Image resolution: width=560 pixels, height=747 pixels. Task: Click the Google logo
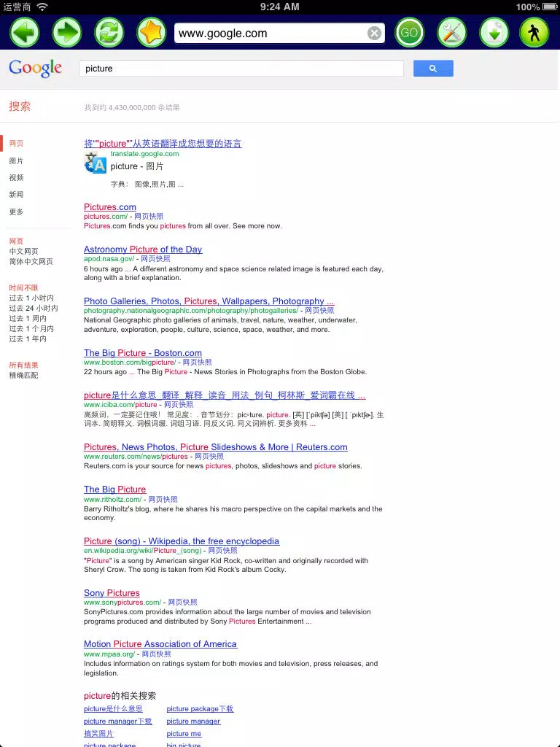pyautogui.click(x=35, y=68)
